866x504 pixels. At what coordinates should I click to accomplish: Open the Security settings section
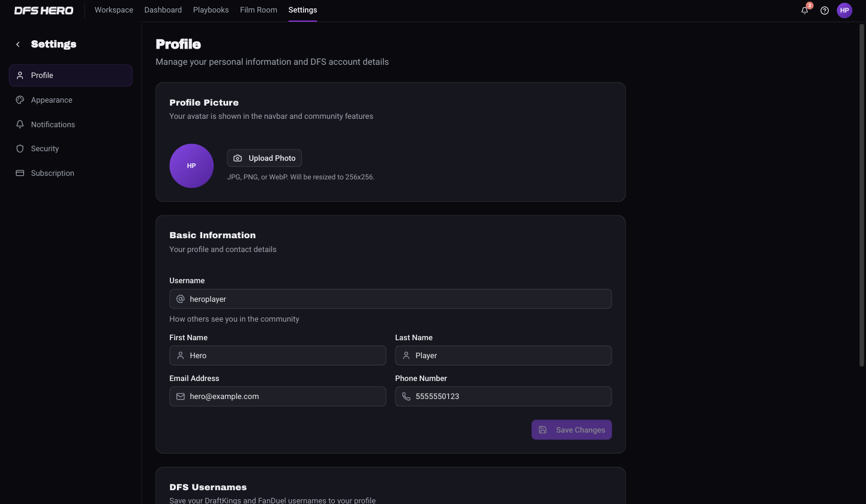tap(71, 148)
